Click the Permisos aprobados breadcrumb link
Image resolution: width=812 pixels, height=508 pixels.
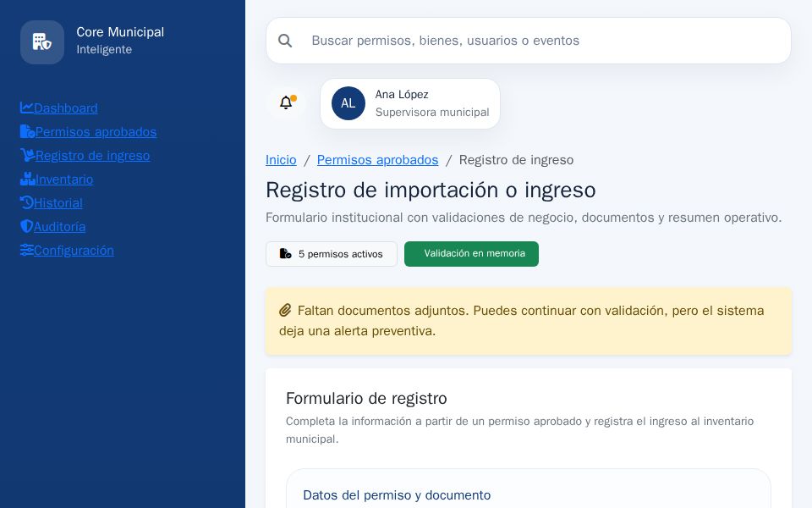377,160
